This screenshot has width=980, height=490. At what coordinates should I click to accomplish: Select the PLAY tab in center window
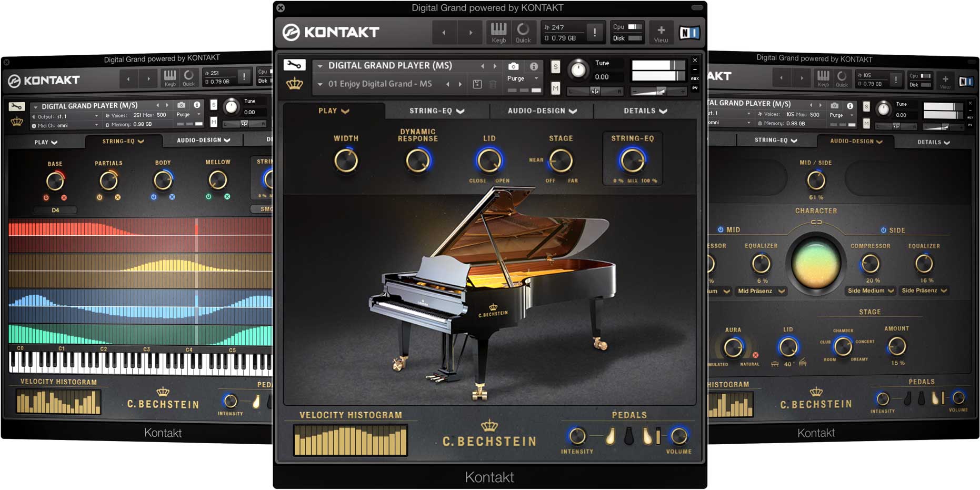[334, 111]
